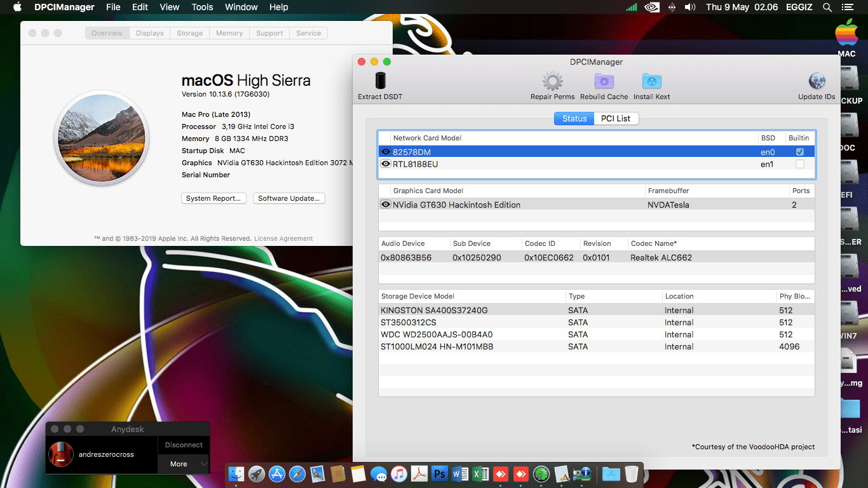Click the Software Update... button
The height and width of the screenshot is (488, 868).
[x=289, y=198]
